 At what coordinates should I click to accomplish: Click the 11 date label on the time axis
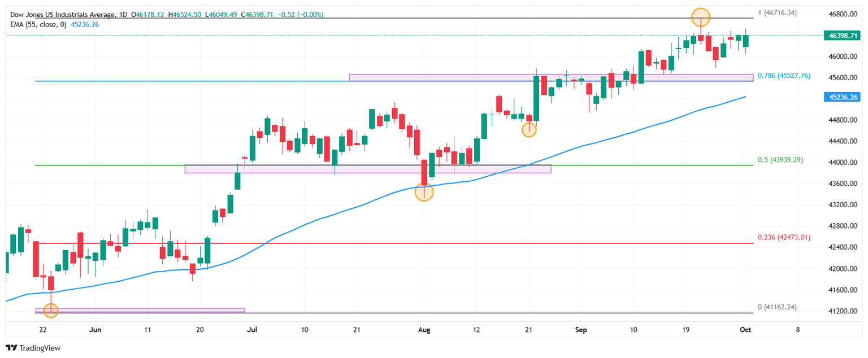click(147, 329)
